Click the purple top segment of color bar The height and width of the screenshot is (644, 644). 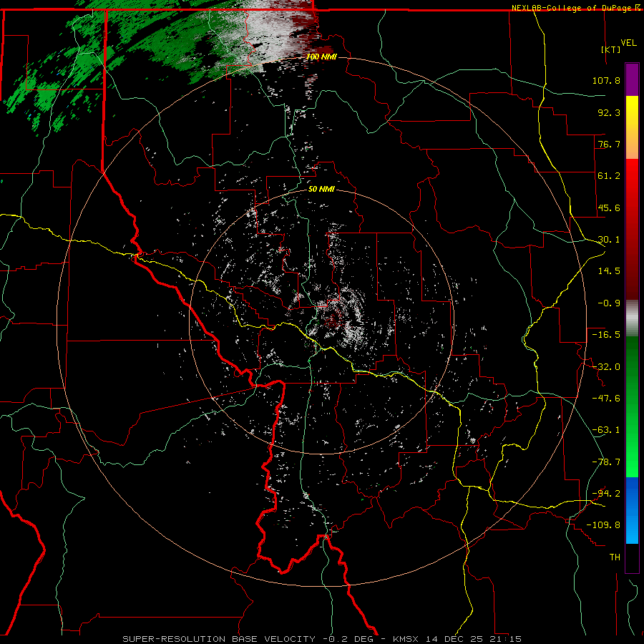[632, 79]
